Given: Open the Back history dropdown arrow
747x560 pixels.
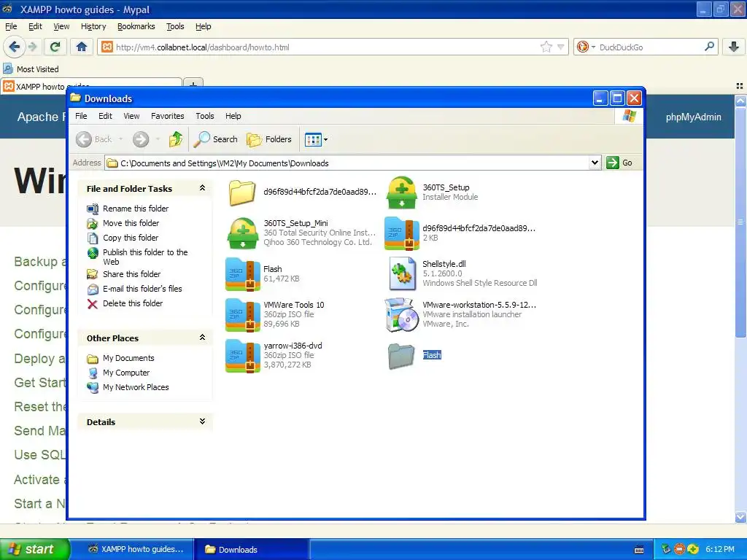Looking at the screenshot, I should coord(120,139).
